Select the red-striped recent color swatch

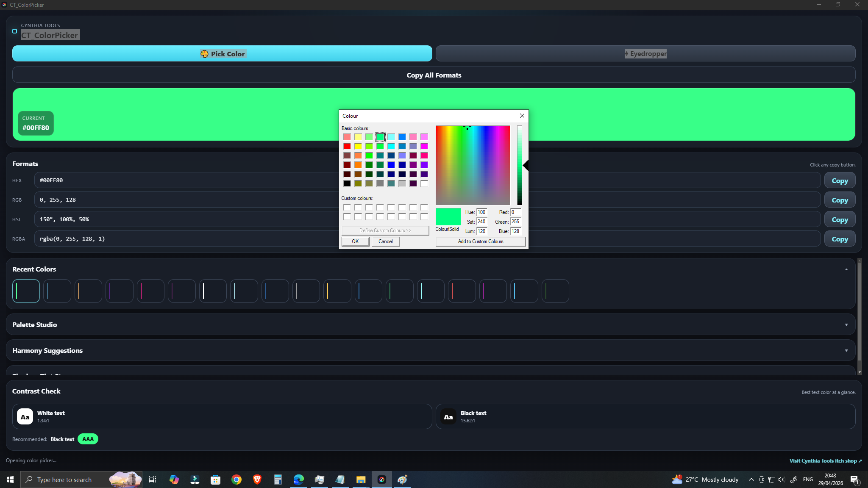coord(462,291)
